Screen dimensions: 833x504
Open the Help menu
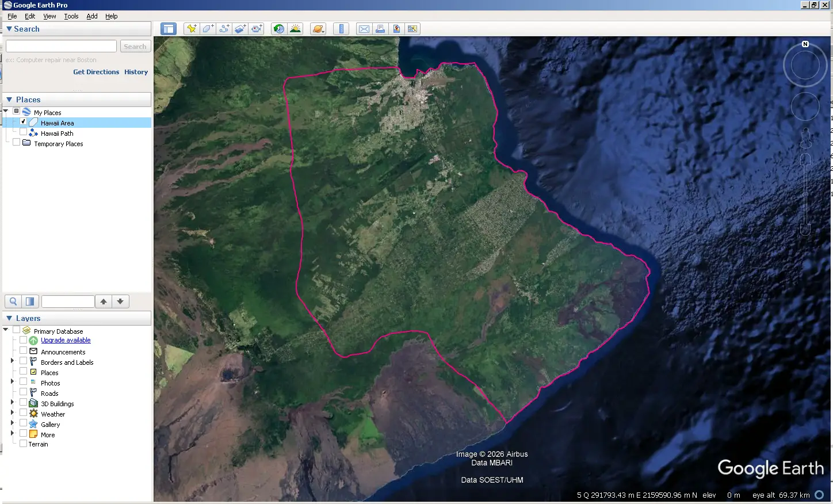coord(112,16)
